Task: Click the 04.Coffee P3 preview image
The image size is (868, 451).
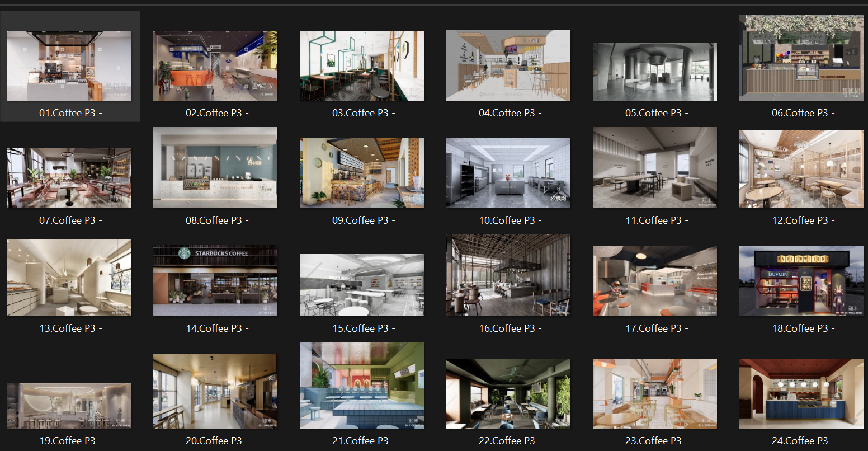Action: 508,65
